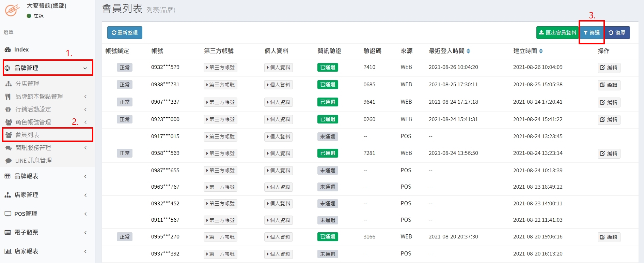644x263 pixels.
Task: Click 編輯 for account 0955***270
Action: click(x=609, y=237)
